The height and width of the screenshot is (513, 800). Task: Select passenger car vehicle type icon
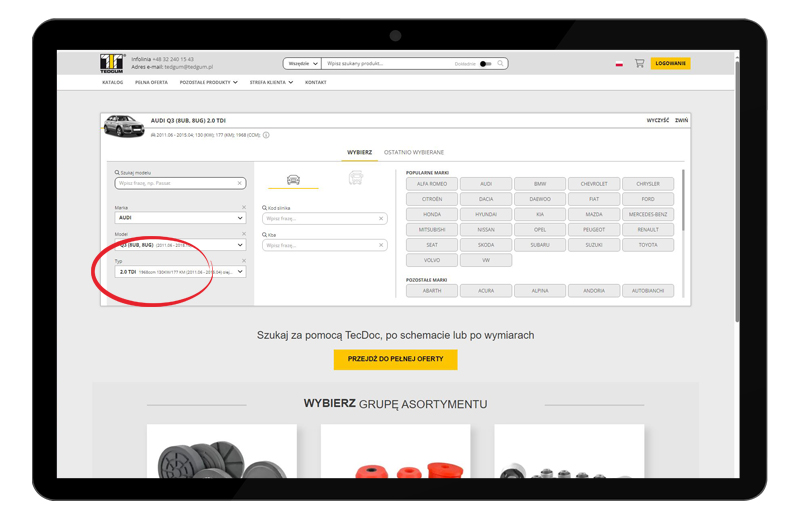point(293,180)
